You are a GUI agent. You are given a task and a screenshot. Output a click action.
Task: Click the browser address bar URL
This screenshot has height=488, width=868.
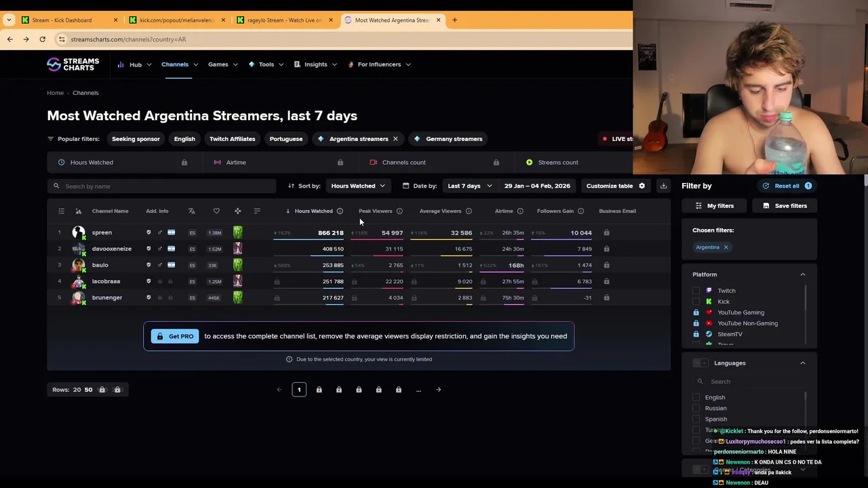click(x=128, y=39)
